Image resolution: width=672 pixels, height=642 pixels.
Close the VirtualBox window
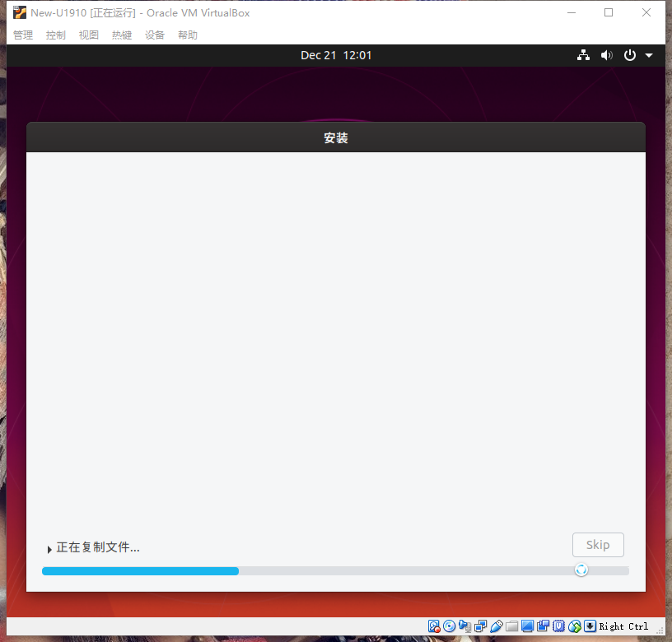(x=646, y=13)
